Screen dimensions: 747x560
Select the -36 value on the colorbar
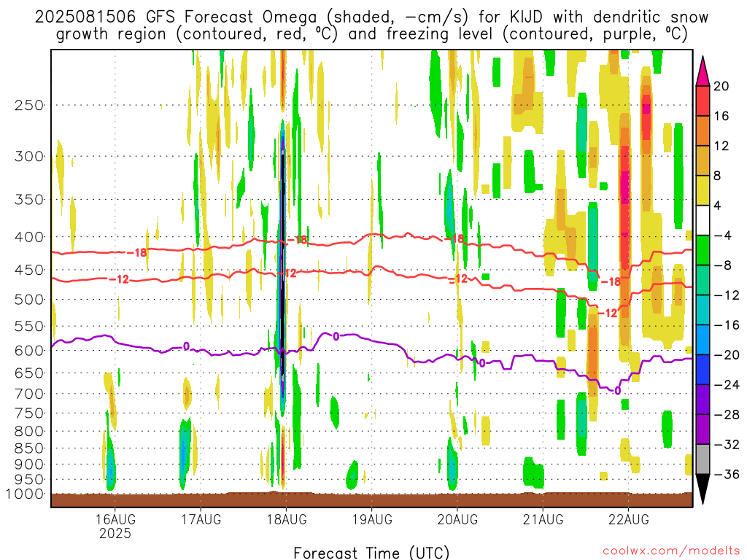(727, 474)
